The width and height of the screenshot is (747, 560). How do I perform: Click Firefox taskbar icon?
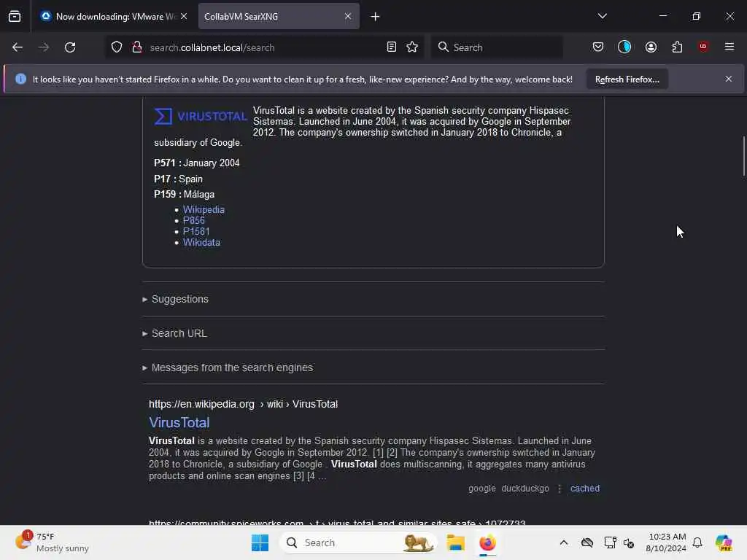click(487, 542)
